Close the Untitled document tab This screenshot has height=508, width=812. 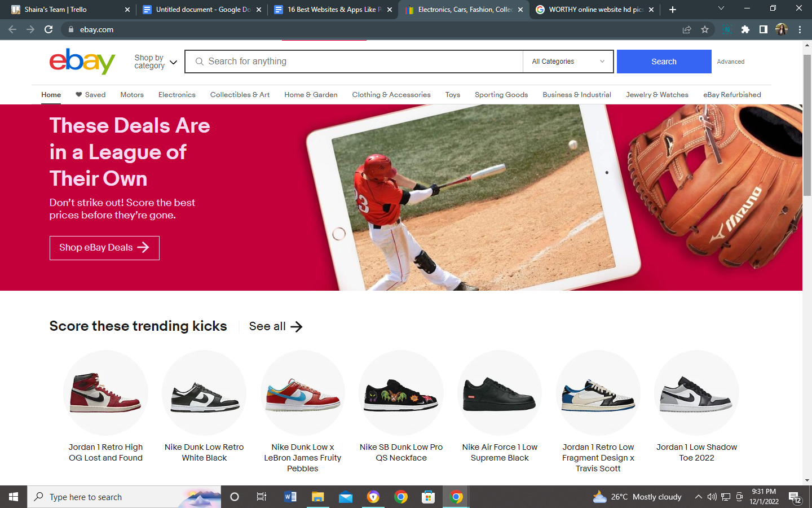tap(259, 10)
